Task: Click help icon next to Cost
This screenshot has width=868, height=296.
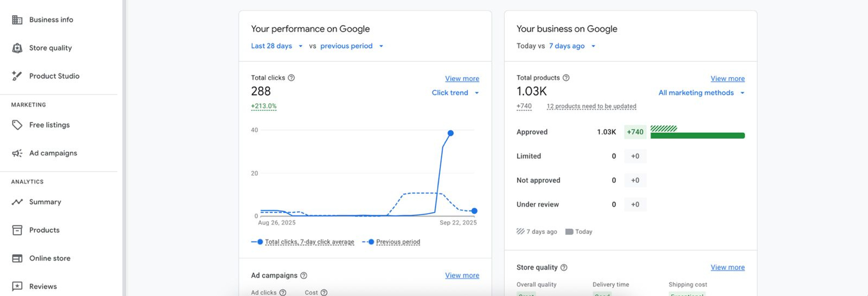Action: click(324, 293)
